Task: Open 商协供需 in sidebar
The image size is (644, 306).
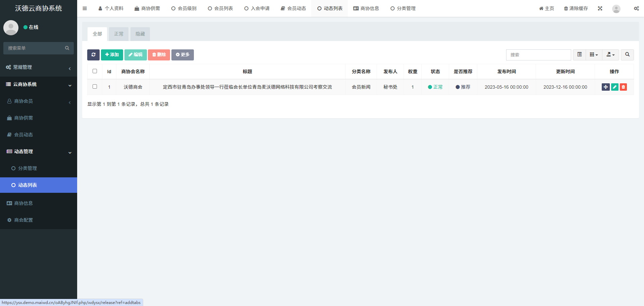Action: pos(39,118)
